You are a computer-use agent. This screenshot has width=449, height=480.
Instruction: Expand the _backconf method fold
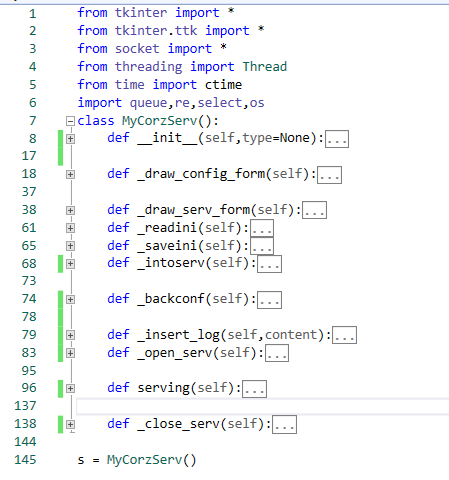coord(70,300)
